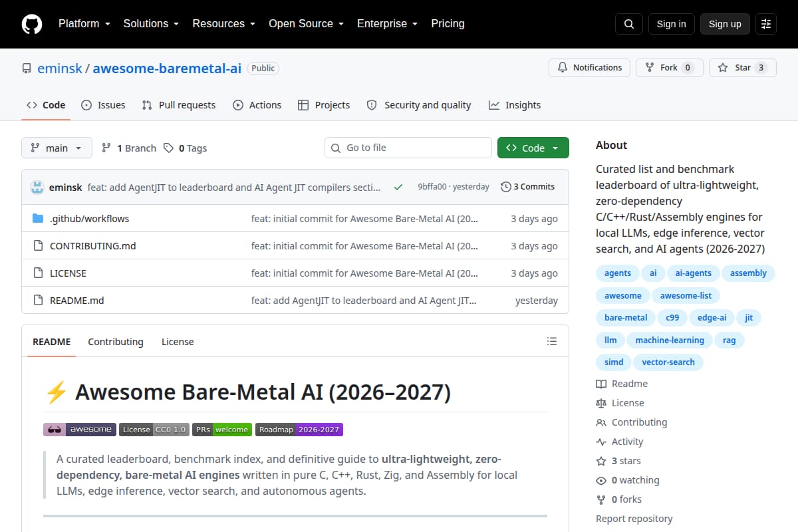Click the PRs welcome badge
This screenshot has height=532, width=798.
point(222,430)
